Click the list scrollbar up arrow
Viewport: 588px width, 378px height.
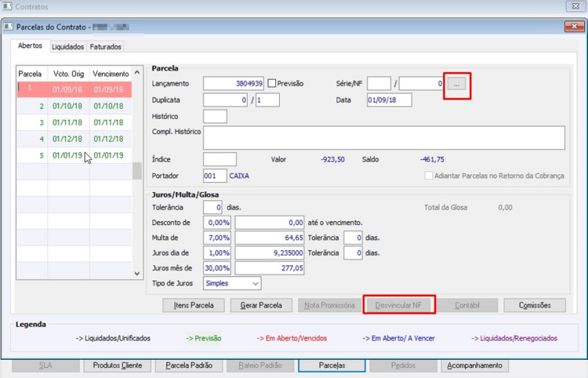[x=137, y=73]
